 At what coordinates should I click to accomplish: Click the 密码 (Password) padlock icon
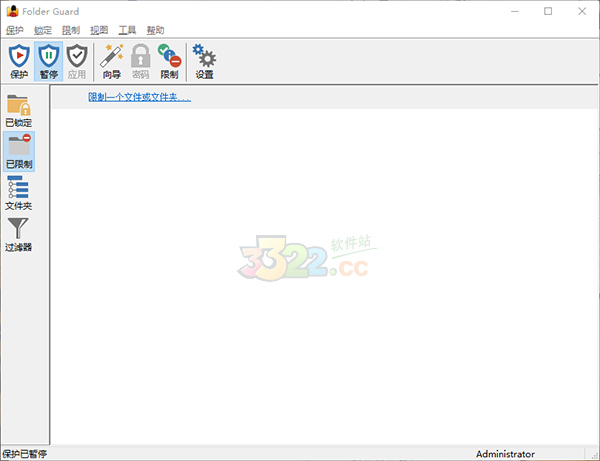coord(140,61)
